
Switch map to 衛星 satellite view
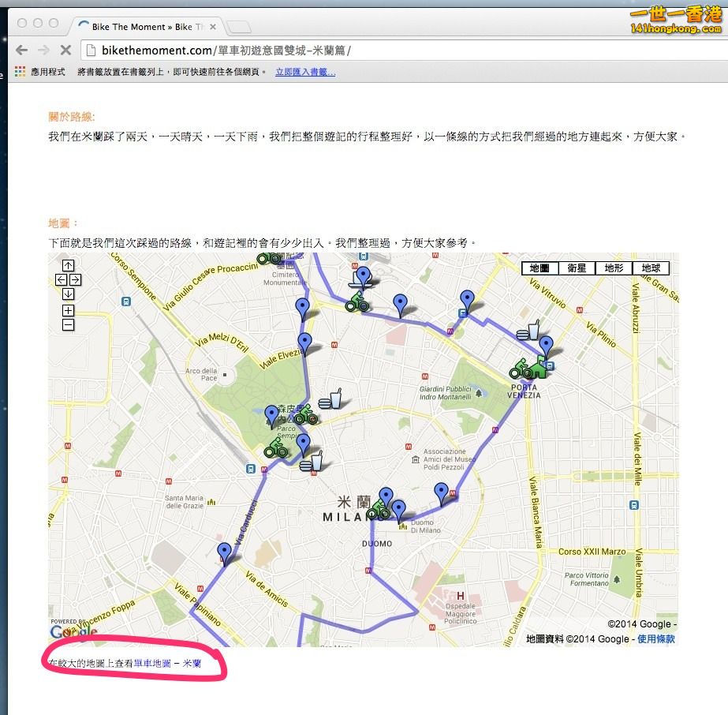point(577,268)
